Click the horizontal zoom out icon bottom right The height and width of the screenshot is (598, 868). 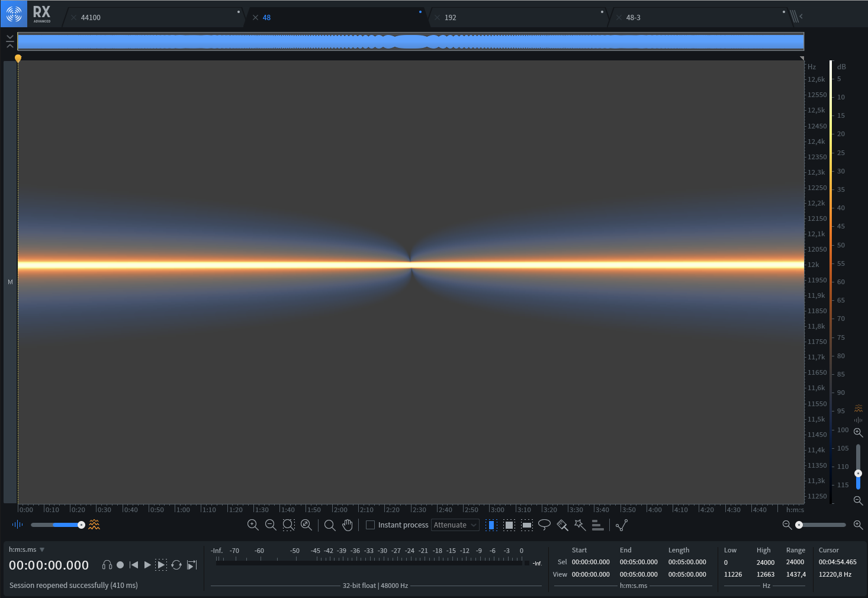click(787, 525)
